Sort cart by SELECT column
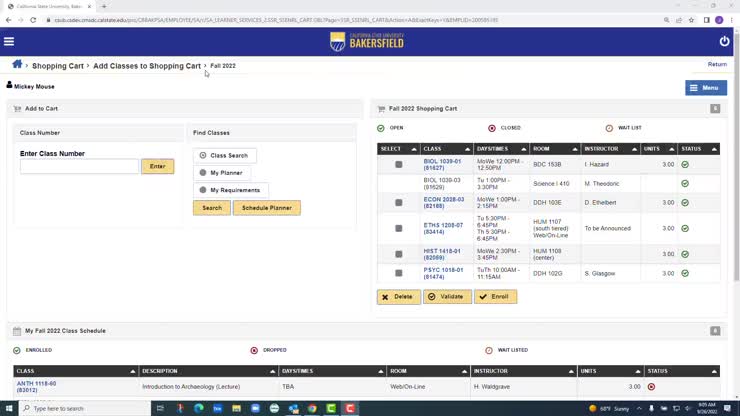 tap(398, 149)
